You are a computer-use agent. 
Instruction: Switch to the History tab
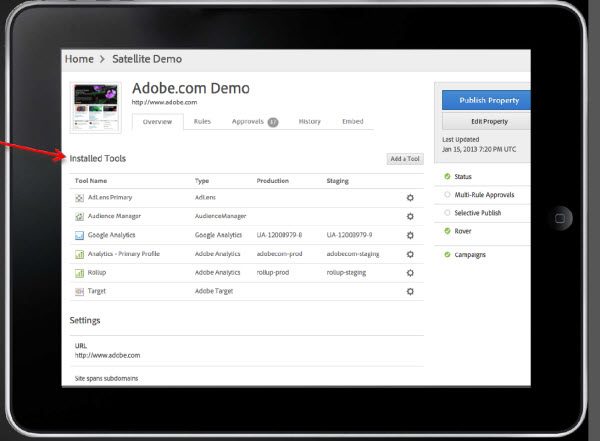point(310,122)
